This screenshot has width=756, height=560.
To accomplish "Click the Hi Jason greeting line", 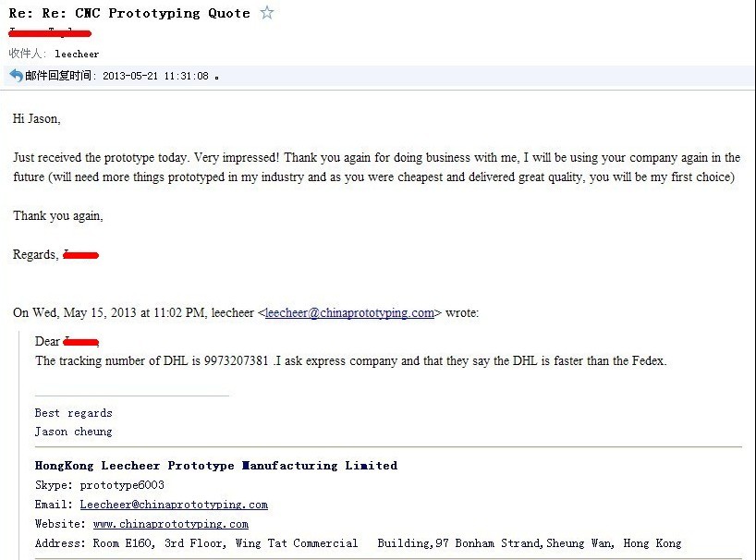I will pos(37,118).
